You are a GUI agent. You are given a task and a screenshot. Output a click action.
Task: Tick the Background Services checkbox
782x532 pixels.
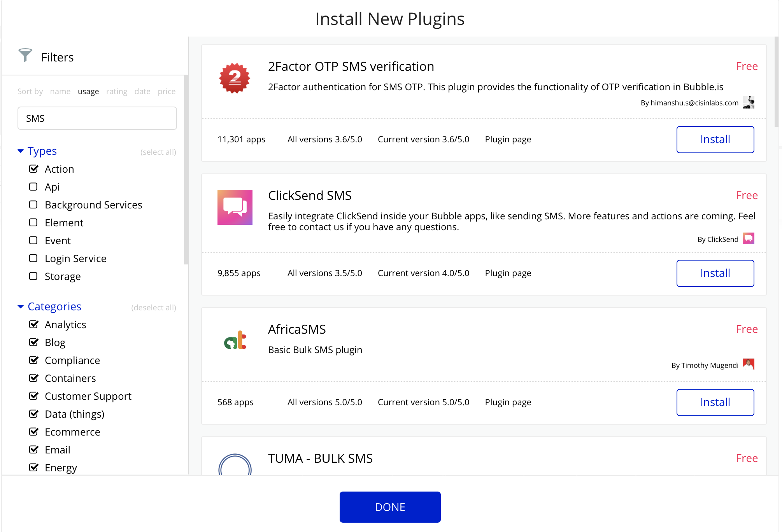tap(33, 205)
